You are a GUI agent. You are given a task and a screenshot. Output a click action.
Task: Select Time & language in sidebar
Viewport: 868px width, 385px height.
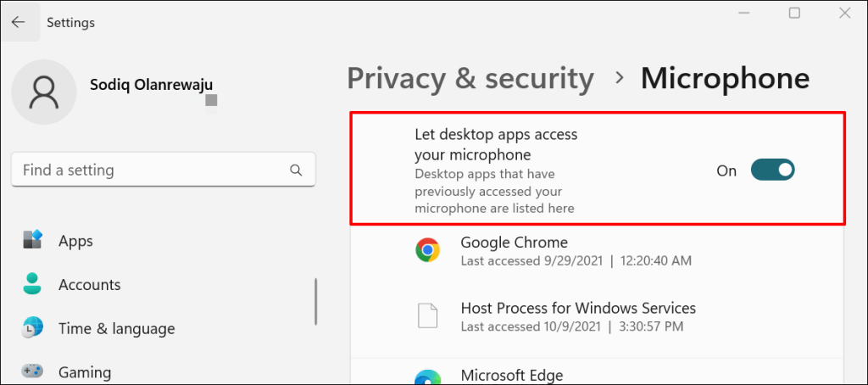point(117,328)
